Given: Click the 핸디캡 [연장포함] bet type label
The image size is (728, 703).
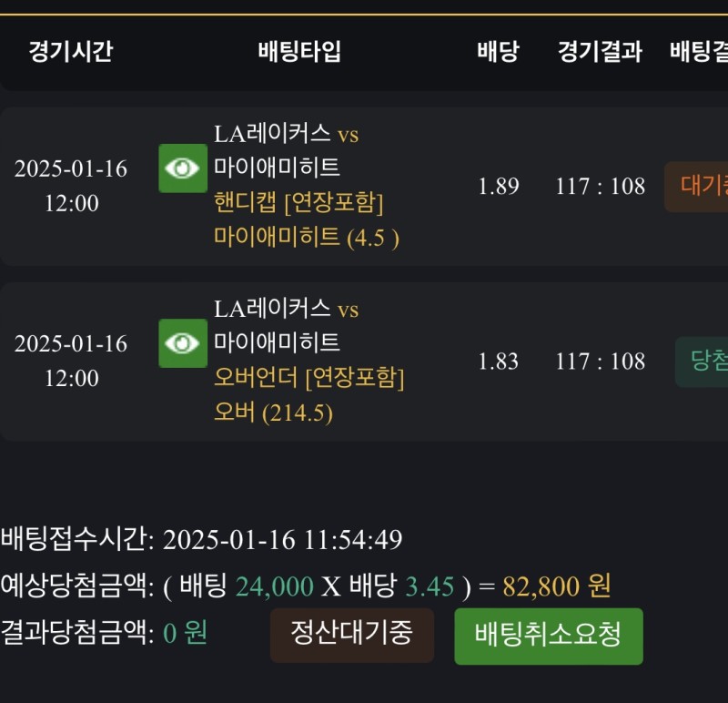Looking at the screenshot, I should pyautogui.click(x=298, y=202).
